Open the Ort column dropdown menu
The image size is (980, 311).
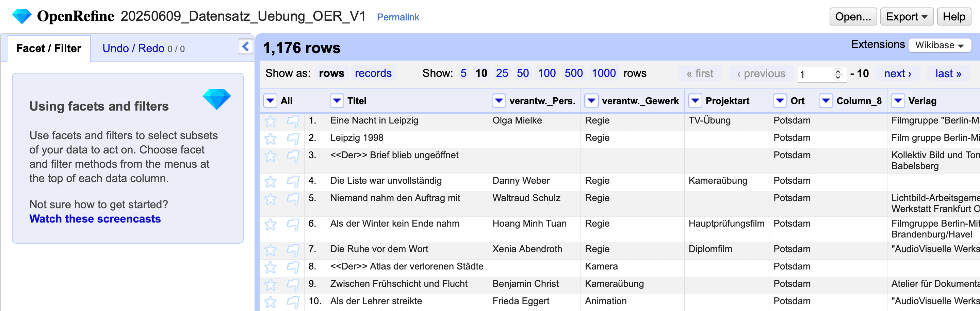pyautogui.click(x=780, y=101)
